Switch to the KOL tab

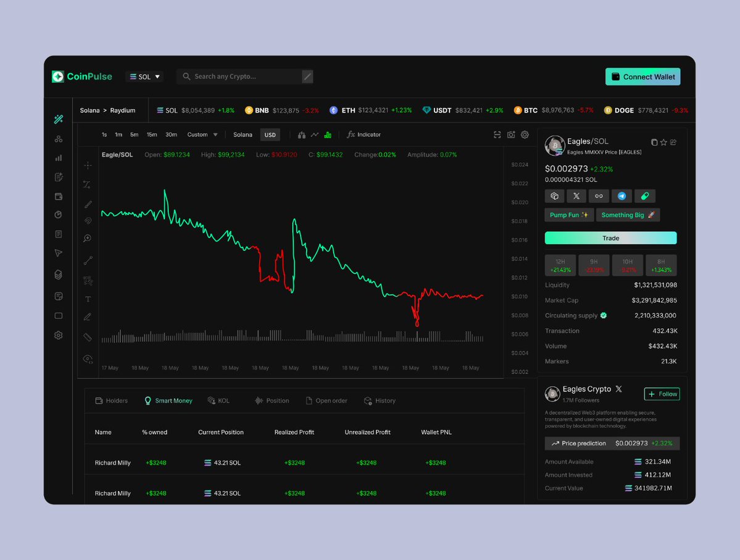[x=218, y=400]
